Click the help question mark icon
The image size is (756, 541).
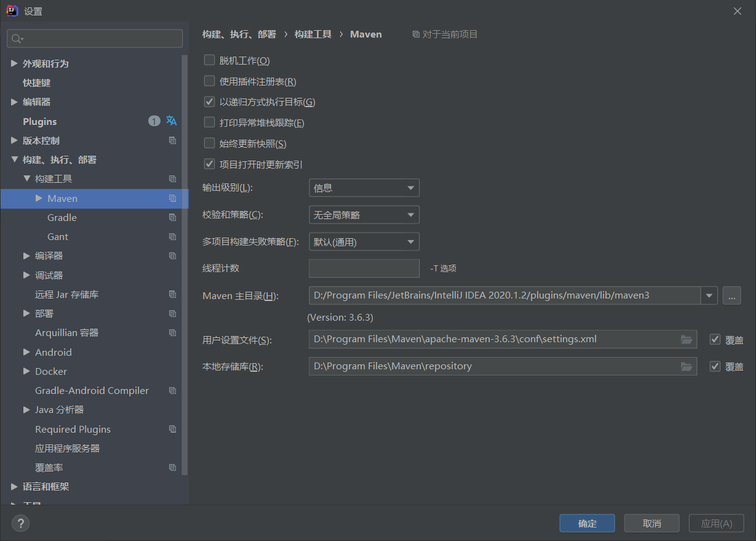(20, 523)
